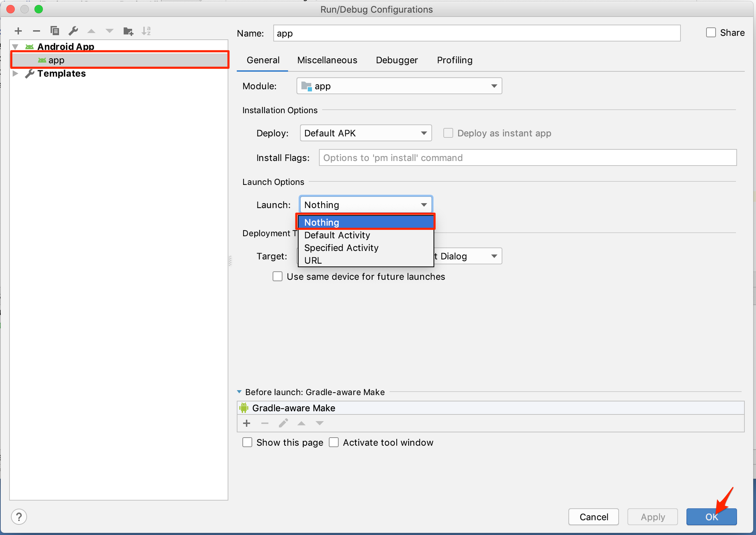Check Use same device for future launches

(x=278, y=277)
